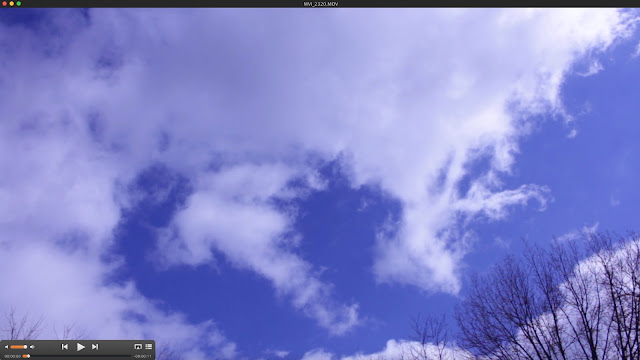Click the orange volume slider
Screen dimensions: 640x360
(x=19, y=347)
